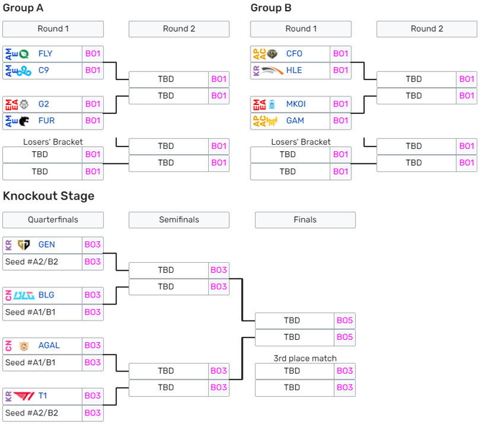Select the Group A Round 1 header

click(x=53, y=29)
